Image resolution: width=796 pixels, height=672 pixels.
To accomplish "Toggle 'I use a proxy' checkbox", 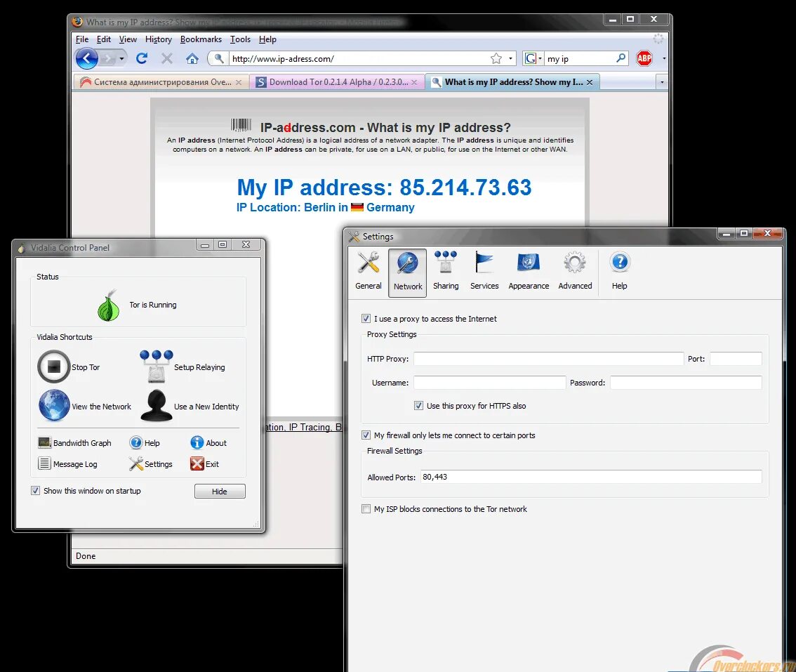I will click(x=366, y=319).
